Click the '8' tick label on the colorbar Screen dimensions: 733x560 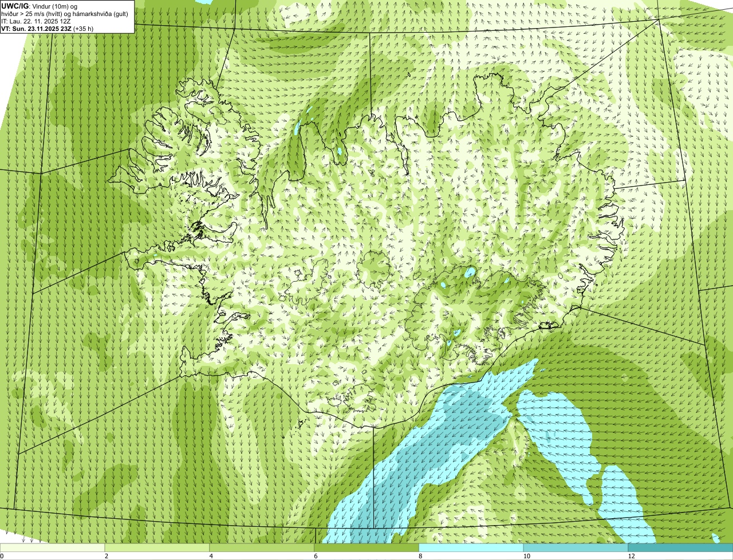[x=420, y=556]
